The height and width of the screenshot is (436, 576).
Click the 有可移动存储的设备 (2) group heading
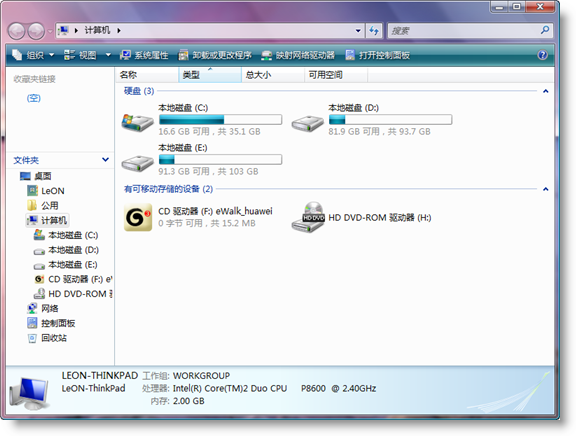168,189
